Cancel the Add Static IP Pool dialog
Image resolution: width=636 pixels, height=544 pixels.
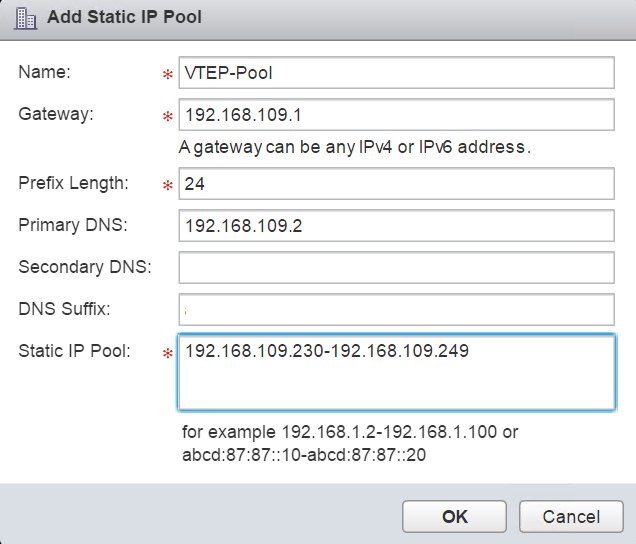pyautogui.click(x=571, y=516)
